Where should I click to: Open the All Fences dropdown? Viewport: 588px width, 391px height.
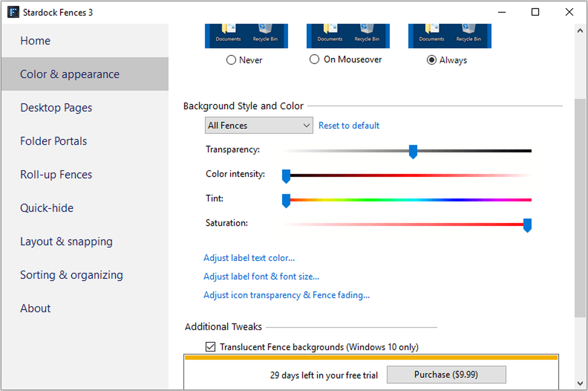[x=259, y=126]
